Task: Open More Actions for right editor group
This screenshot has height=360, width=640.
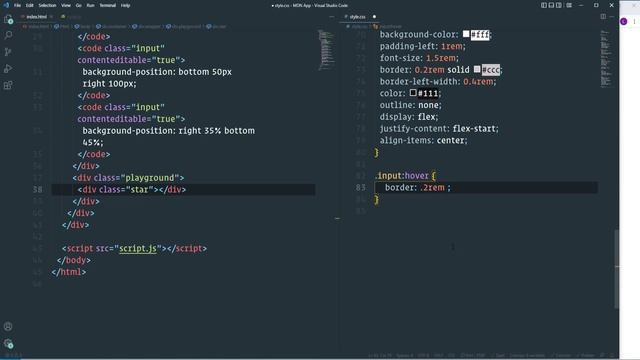Action: (612, 17)
